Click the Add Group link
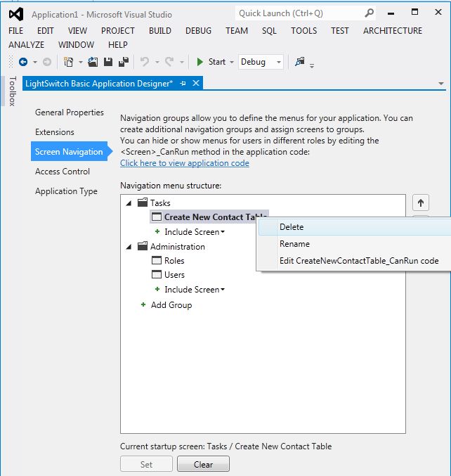Viewport: 451px width, 476px height. tap(171, 304)
